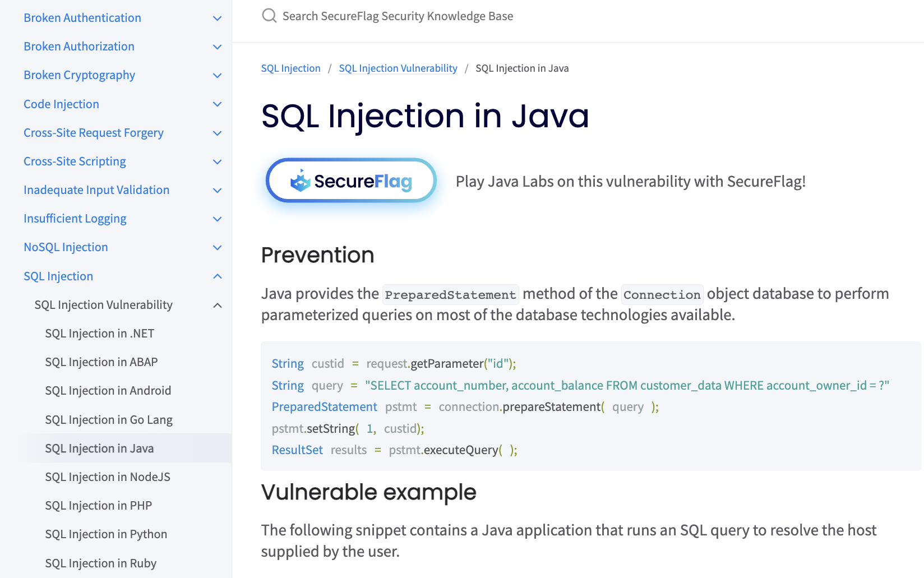This screenshot has height=578, width=924.
Task: Select the Inadequate Input Validation category
Action: [x=96, y=190]
